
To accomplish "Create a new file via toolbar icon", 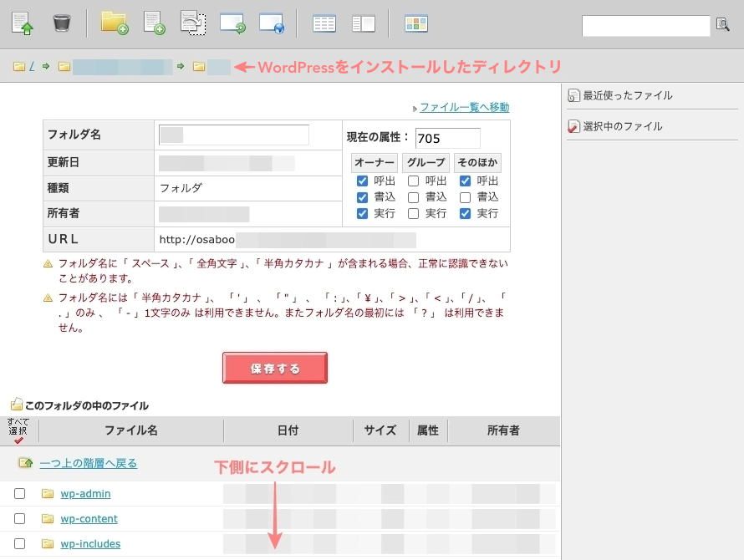I will pos(154,23).
